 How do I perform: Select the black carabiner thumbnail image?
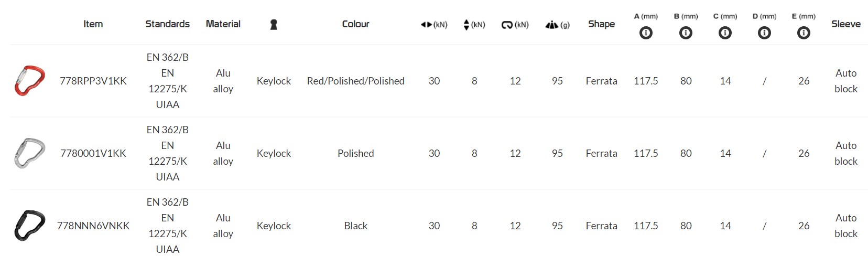point(29,226)
